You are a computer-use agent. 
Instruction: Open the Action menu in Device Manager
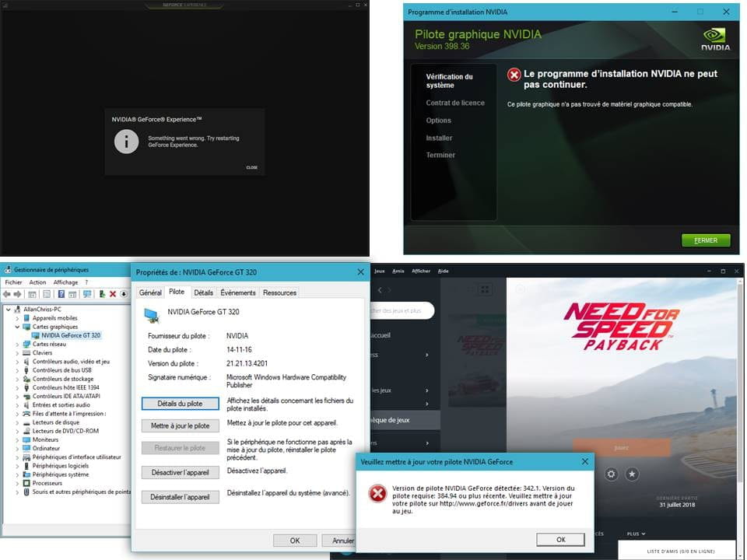click(x=37, y=282)
